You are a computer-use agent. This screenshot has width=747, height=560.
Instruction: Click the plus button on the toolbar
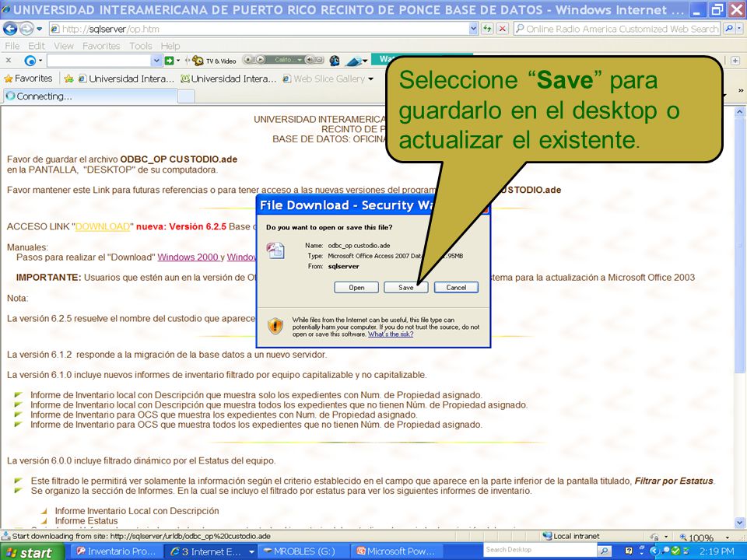735,61
